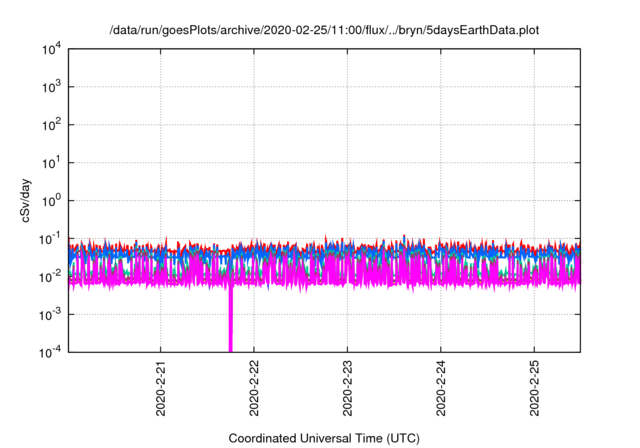This screenshot has height=448, width=640.
Task: Click the magenta data dropout spike
Action: coord(231,318)
